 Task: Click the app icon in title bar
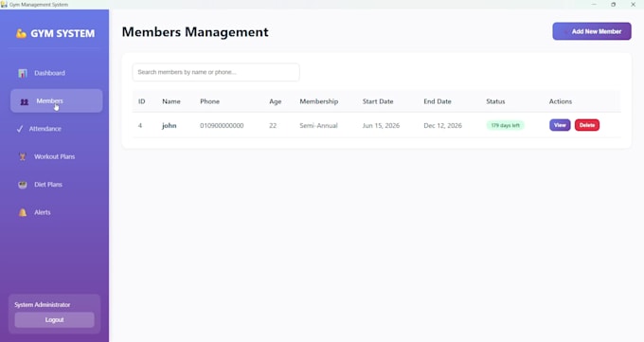point(4,5)
